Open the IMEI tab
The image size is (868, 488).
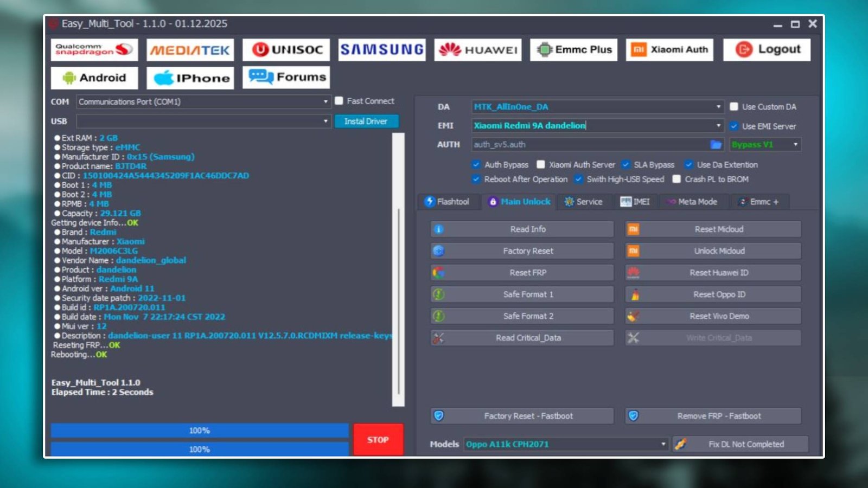point(638,201)
